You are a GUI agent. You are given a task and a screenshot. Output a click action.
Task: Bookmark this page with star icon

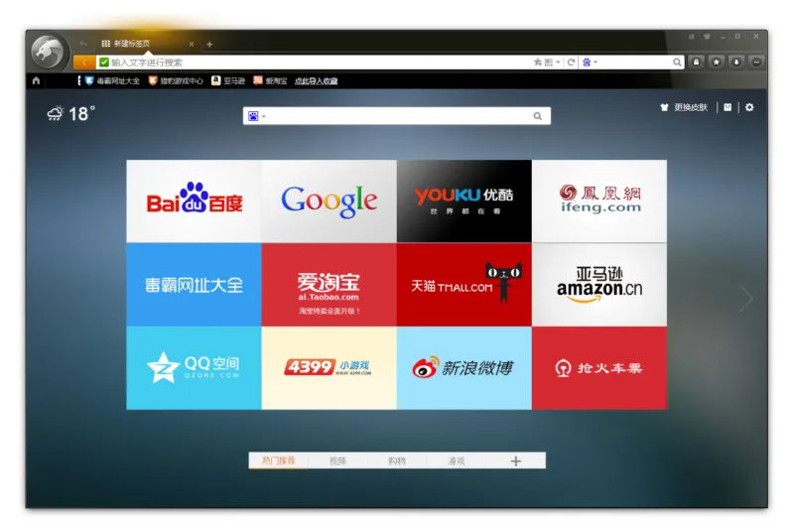point(538,62)
